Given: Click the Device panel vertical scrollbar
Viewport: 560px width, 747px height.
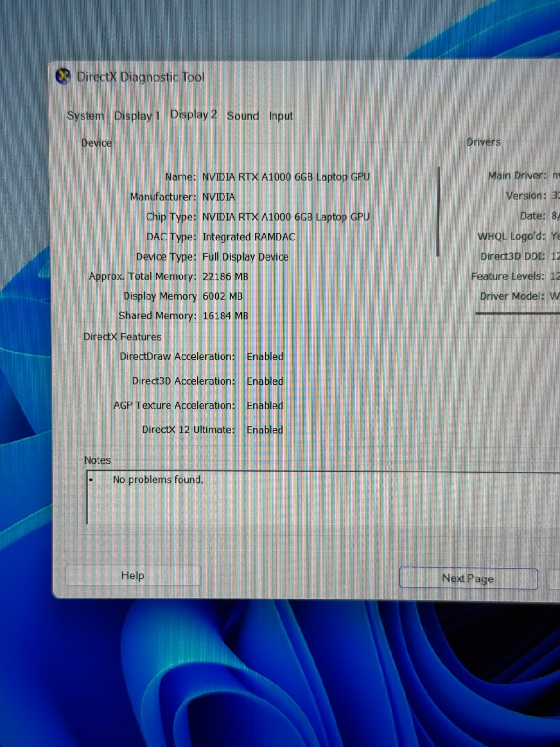Looking at the screenshot, I should pyautogui.click(x=438, y=211).
